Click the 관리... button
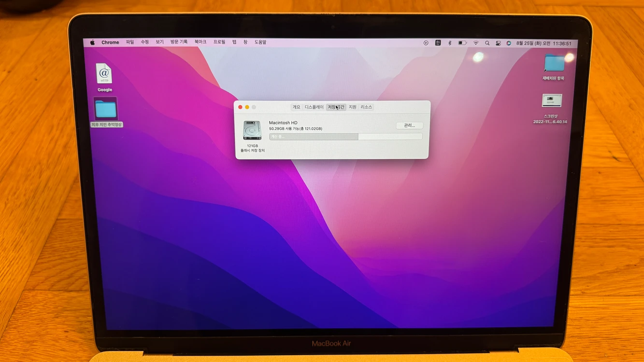Viewport: 644px width, 362px height. point(409,125)
